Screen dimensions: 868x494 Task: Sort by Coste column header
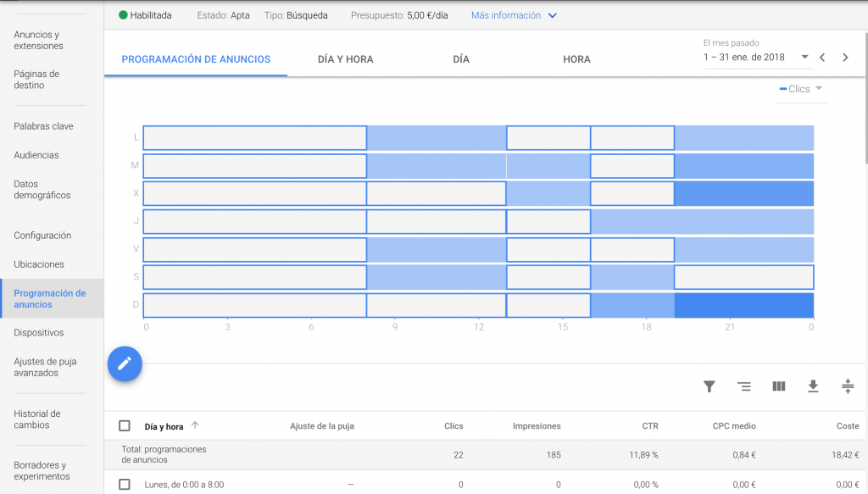click(848, 426)
